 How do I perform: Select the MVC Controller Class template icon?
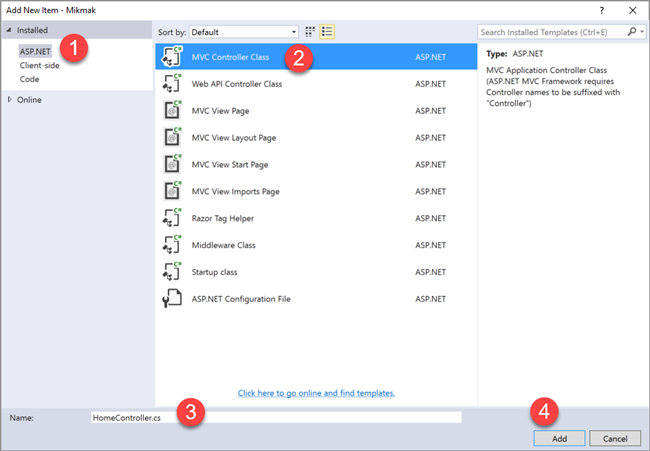coord(172,57)
